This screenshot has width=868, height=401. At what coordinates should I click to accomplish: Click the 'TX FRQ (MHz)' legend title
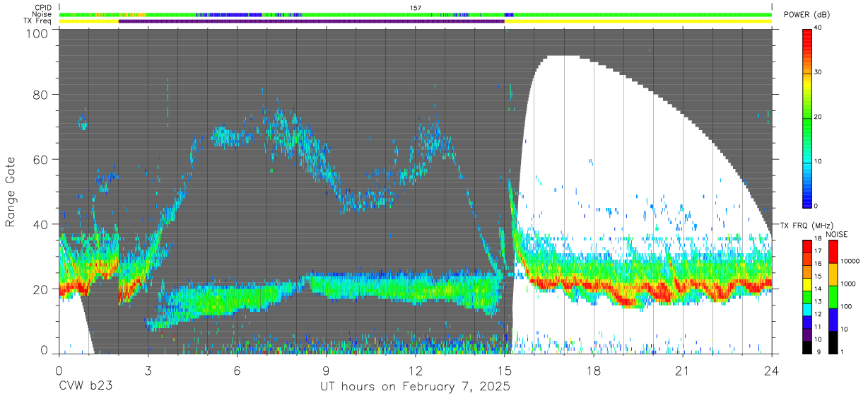(x=807, y=225)
